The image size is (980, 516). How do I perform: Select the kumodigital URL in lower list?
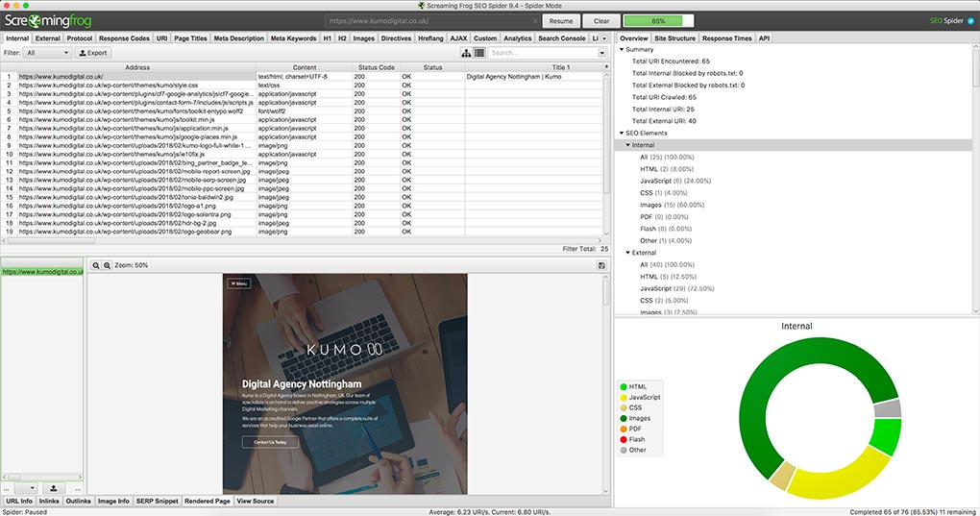click(x=42, y=272)
